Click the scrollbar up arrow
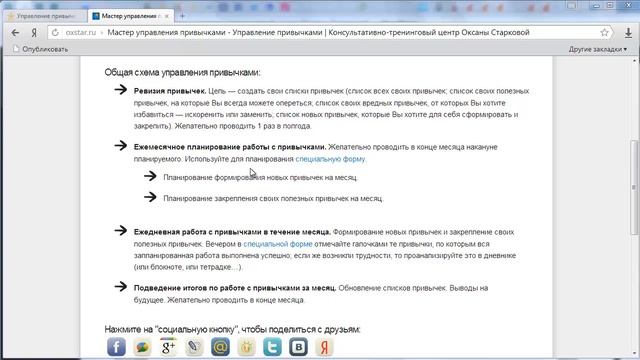This screenshot has width=640, height=360. 634,61
